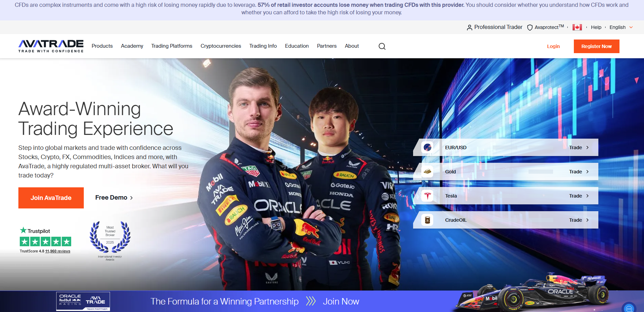Click the Formula 1 car image in banner

(532, 292)
